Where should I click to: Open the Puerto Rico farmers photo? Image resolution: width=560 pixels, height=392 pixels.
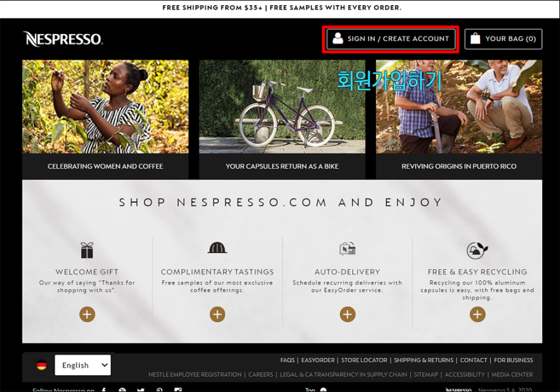click(459, 107)
